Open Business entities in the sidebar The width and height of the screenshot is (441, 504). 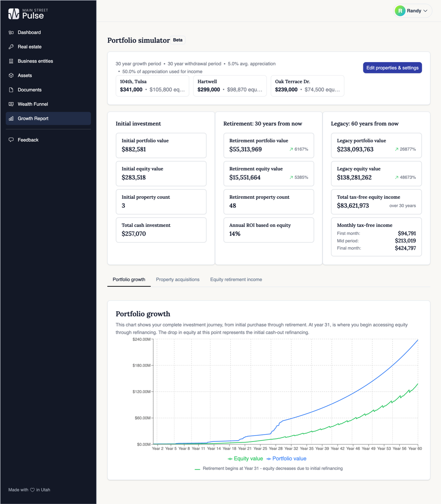coord(48,61)
